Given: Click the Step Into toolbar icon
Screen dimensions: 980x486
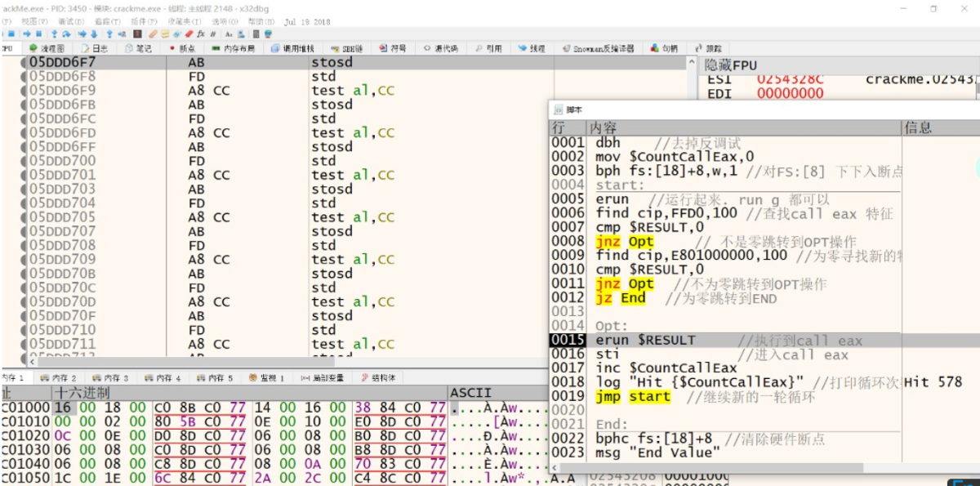Looking at the screenshot, I should coord(55,34).
